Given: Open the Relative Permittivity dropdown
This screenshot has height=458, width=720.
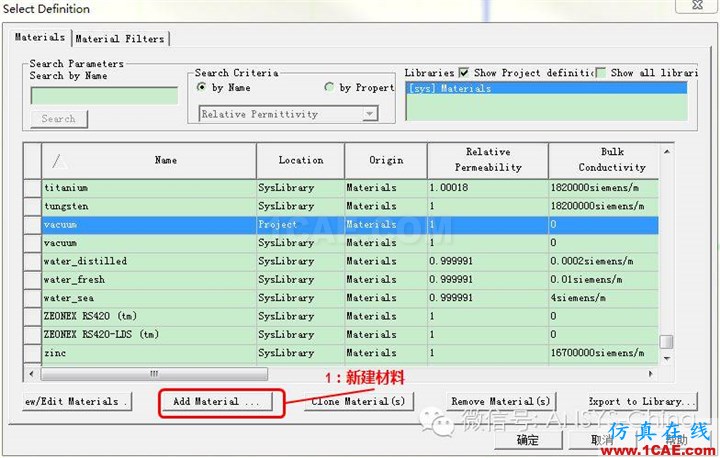Looking at the screenshot, I should [369, 114].
